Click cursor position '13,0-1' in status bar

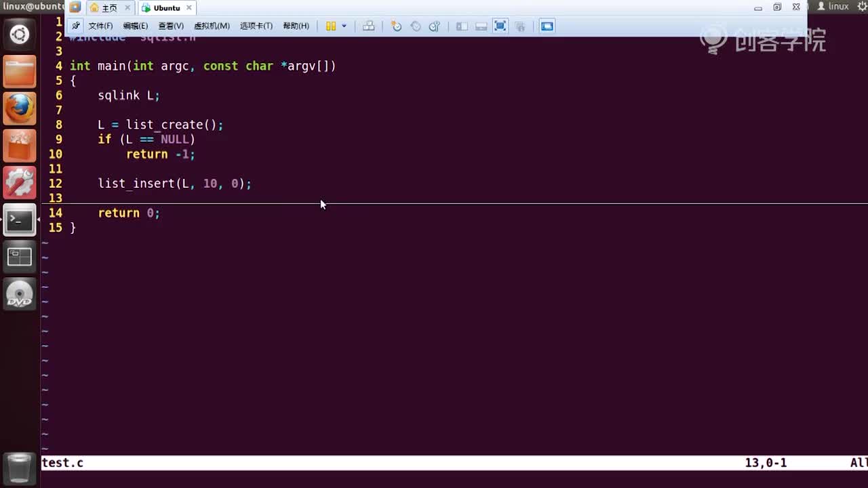(x=766, y=463)
